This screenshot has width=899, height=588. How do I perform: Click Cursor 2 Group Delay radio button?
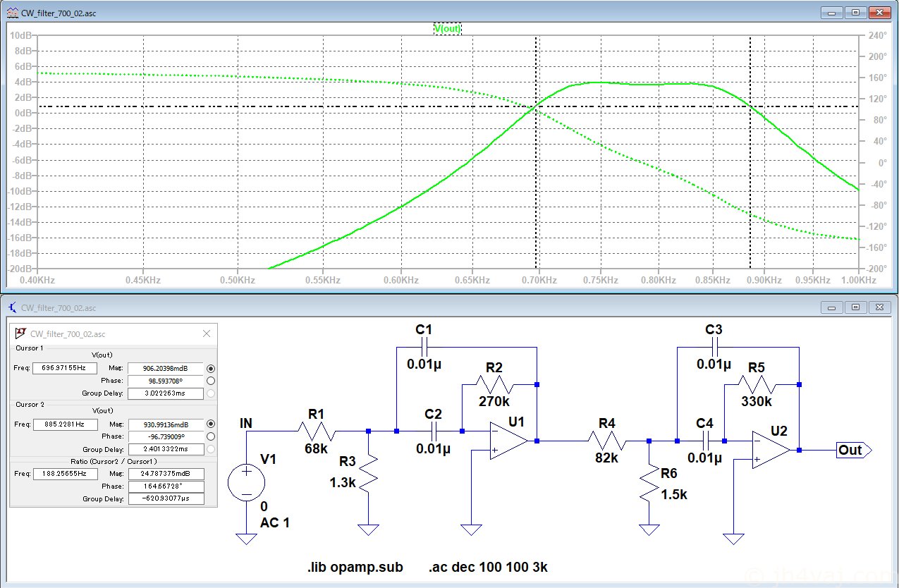[210, 449]
